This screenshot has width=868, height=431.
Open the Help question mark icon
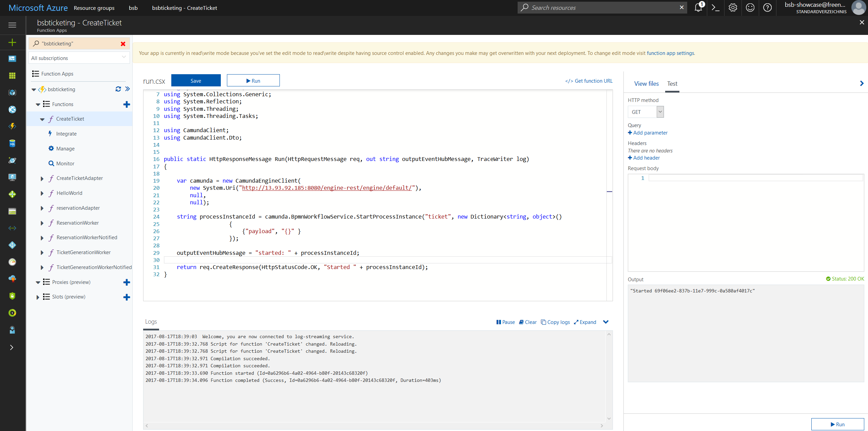(x=767, y=7)
